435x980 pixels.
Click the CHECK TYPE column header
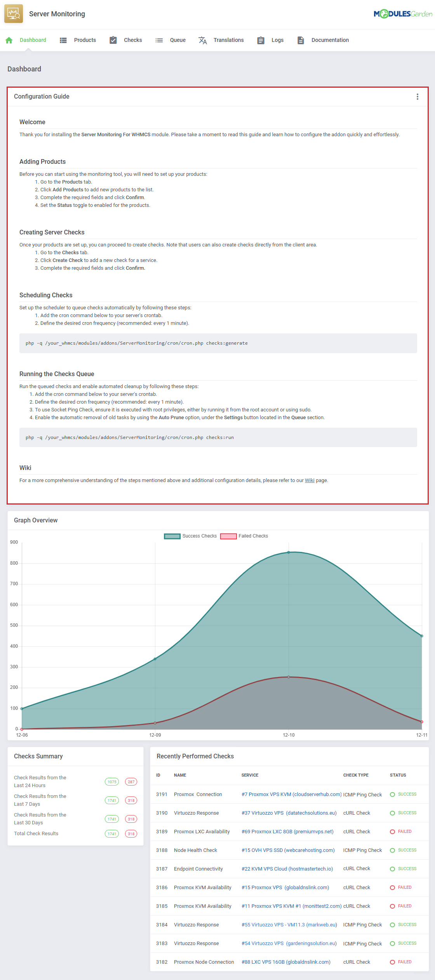(356, 775)
